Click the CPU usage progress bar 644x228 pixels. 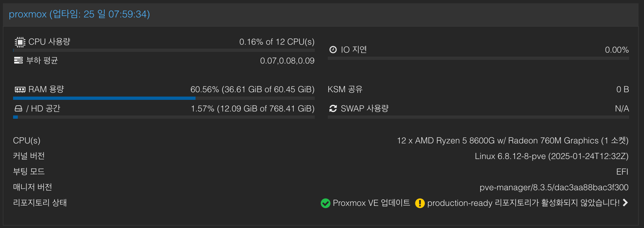(x=164, y=50)
